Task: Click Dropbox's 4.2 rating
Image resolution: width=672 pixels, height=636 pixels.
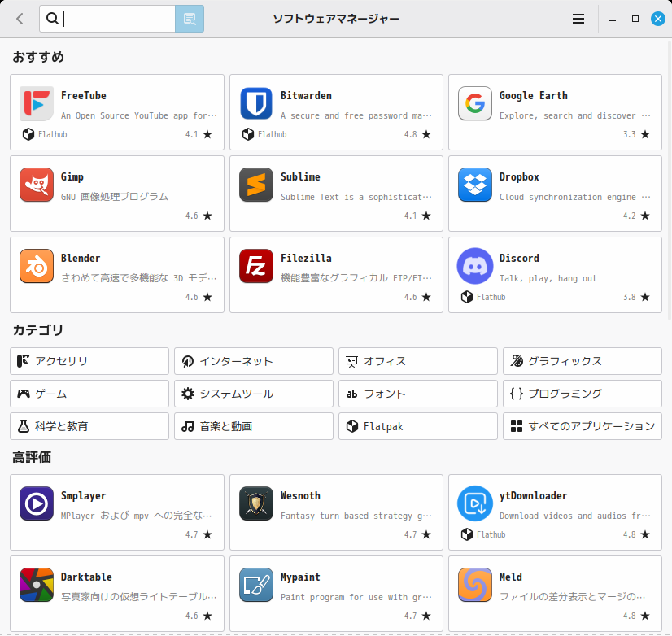Action: point(636,216)
